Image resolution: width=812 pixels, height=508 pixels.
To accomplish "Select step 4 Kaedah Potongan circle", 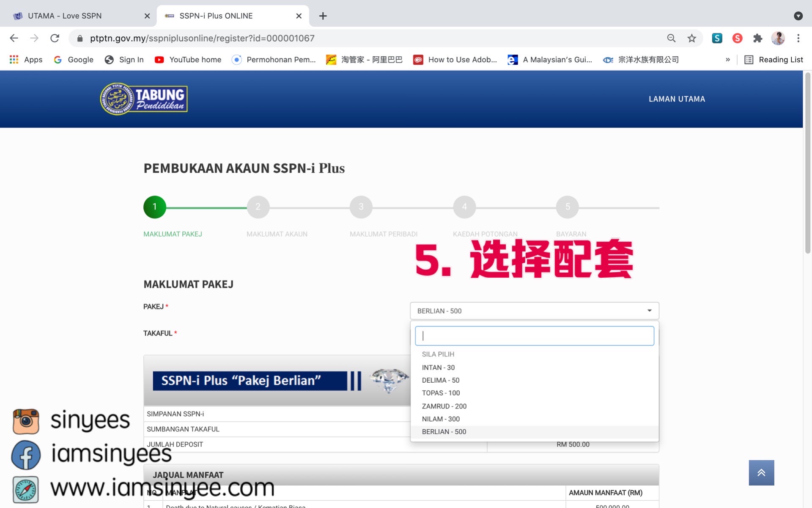I will tap(464, 207).
